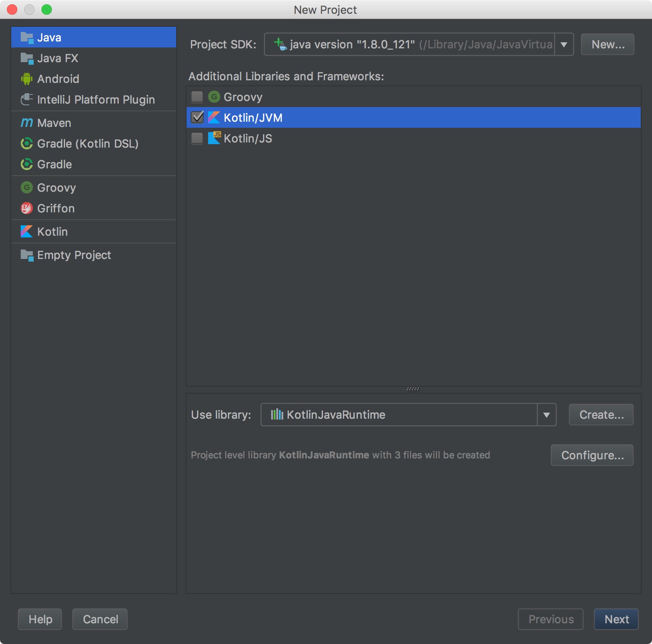
Task: Click the Configure button for the library
Action: pos(592,455)
